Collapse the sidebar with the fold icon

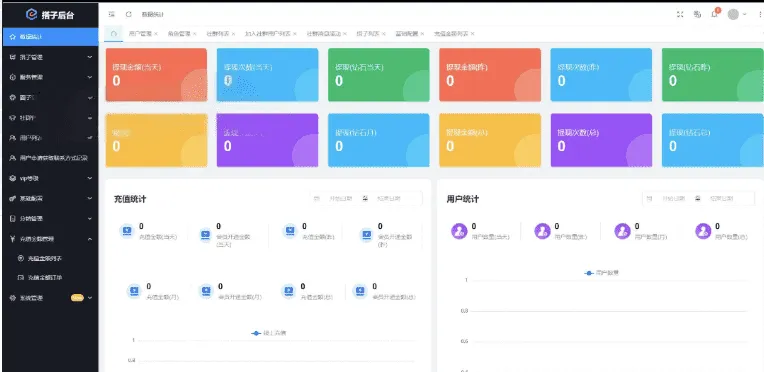pos(112,14)
